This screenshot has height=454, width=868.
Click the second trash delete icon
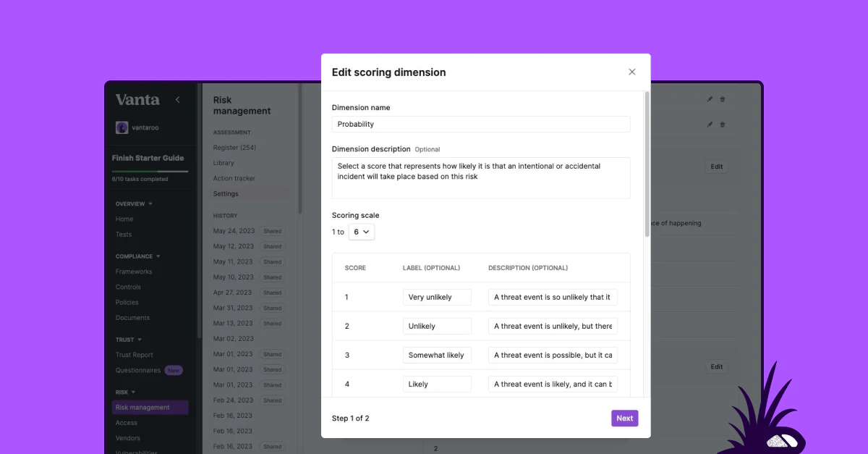pos(722,124)
